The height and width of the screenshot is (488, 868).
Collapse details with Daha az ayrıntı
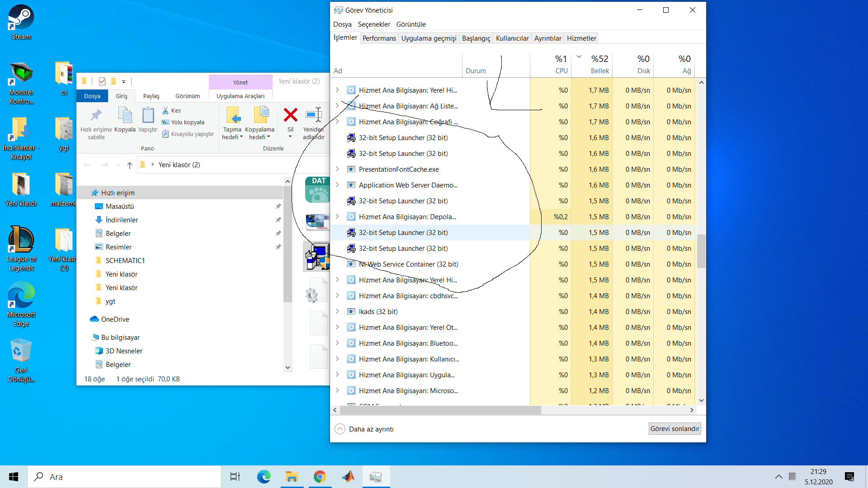pos(364,429)
